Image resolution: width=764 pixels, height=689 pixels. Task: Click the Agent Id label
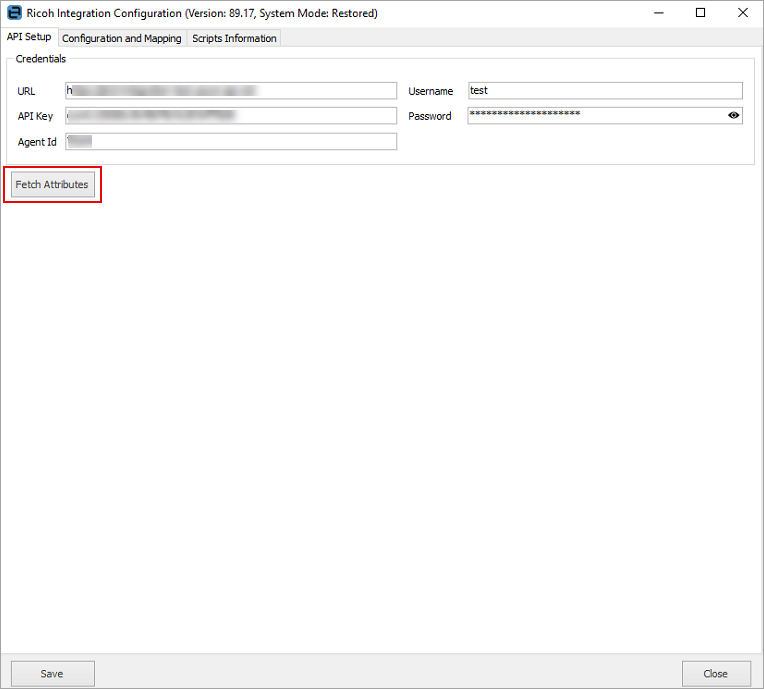point(37,142)
